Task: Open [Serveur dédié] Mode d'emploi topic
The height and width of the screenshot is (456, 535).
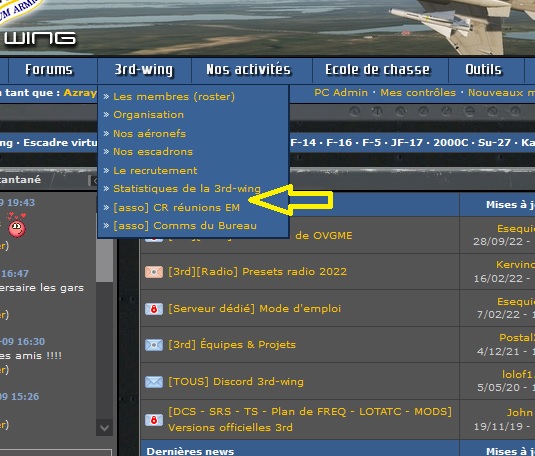Action: point(255,309)
